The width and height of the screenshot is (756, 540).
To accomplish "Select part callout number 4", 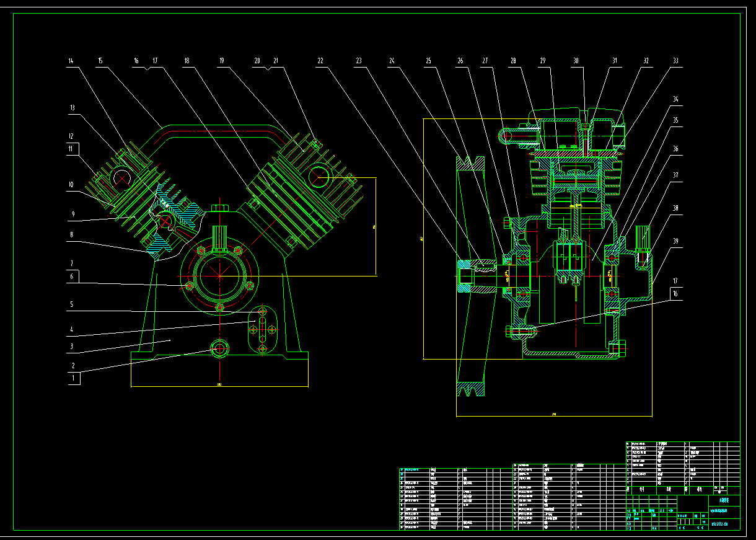I will pyautogui.click(x=72, y=330).
